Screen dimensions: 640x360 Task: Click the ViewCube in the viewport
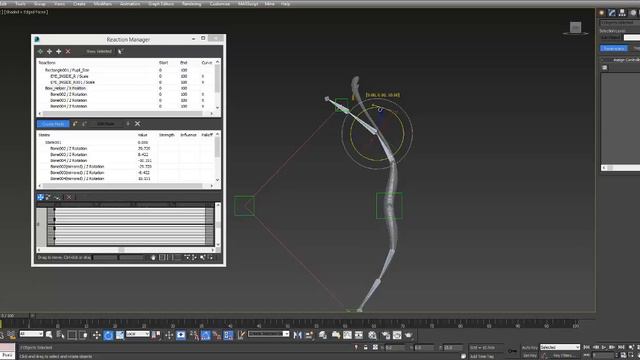(576, 28)
